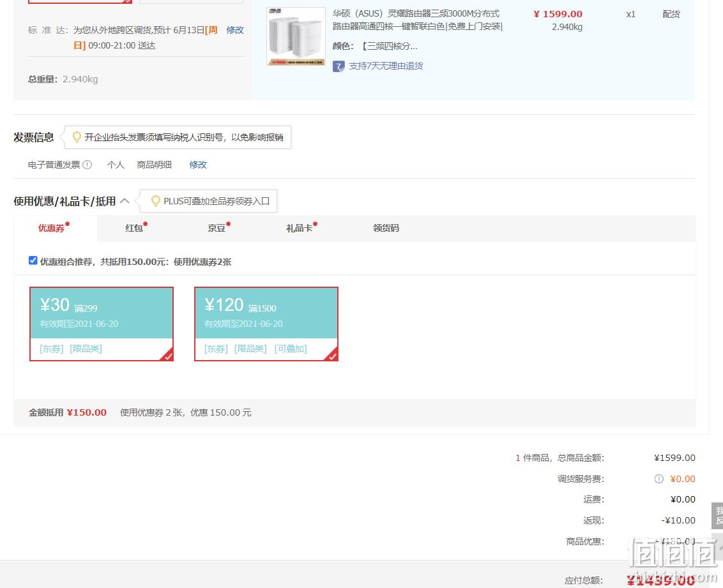
Task: Open 支持7天无理由退货 link
Action: [x=386, y=66]
